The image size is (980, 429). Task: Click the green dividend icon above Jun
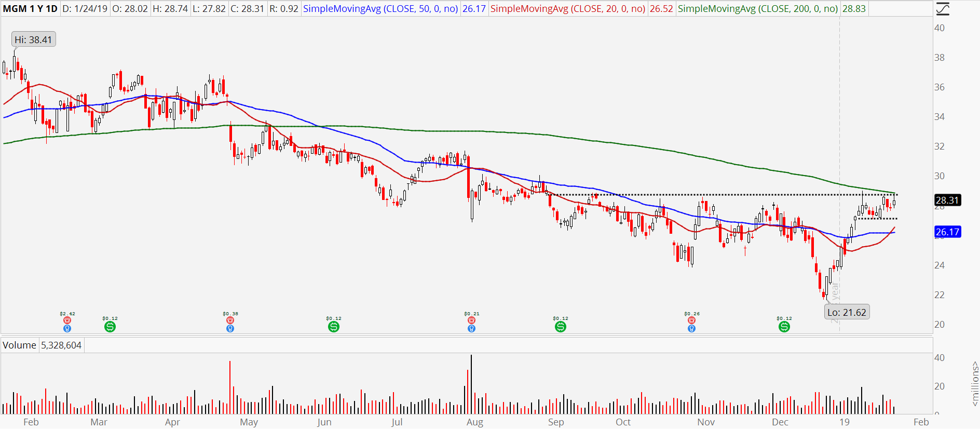point(334,327)
